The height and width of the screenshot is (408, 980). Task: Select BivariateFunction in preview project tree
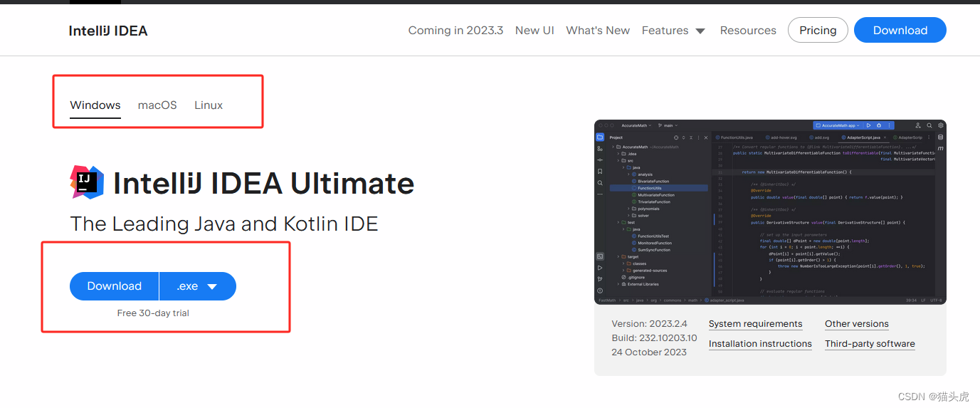[x=650, y=181]
